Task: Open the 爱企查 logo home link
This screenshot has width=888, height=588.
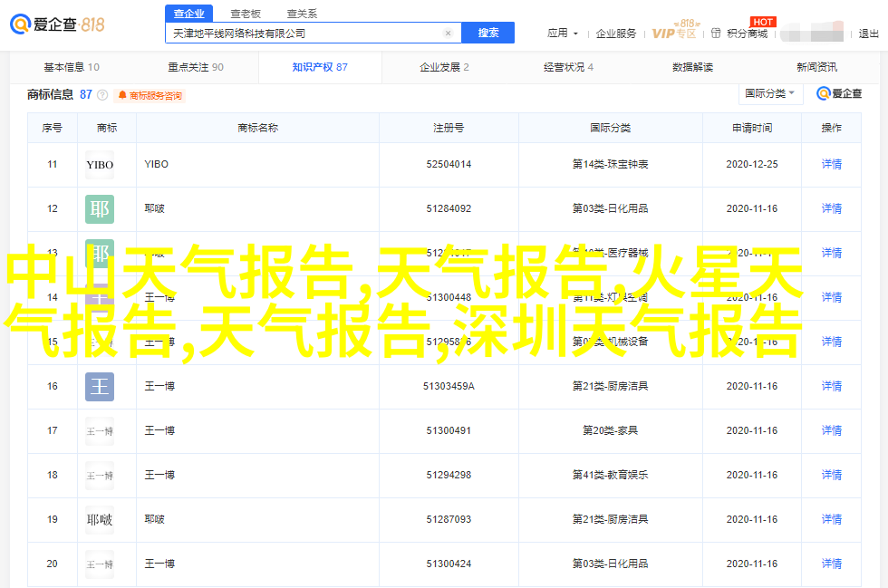Action: click(57, 24)
